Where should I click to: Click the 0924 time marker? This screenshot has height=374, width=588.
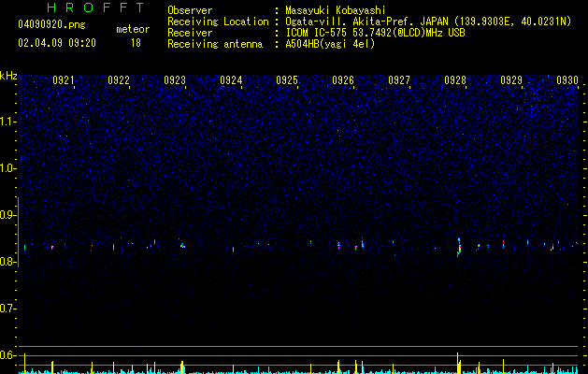tap(231, 80)
